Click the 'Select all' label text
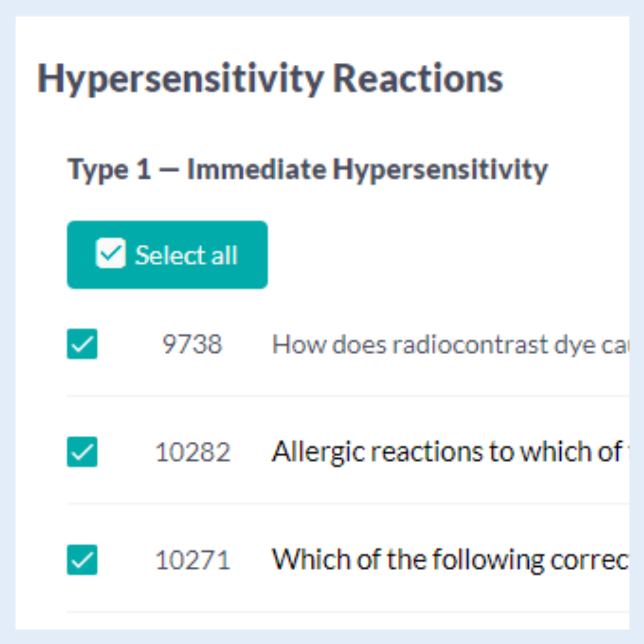The image size is (644, 644). [186, 255]
